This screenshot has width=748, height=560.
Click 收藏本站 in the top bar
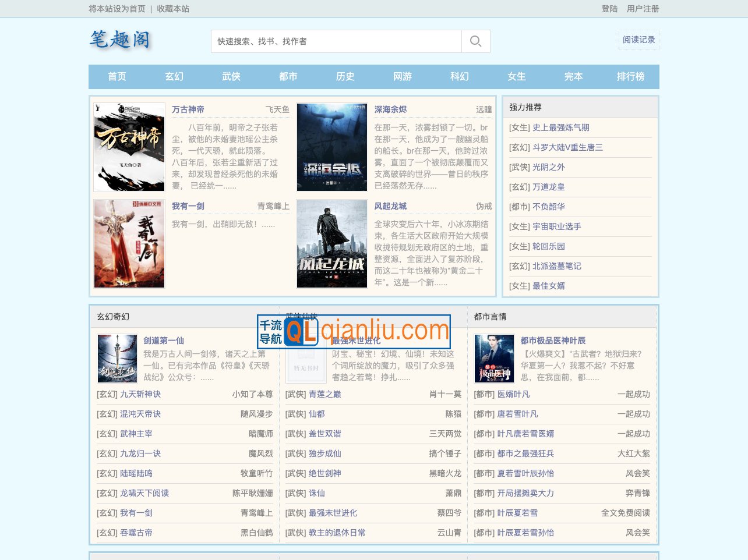(x=173, y=9)
